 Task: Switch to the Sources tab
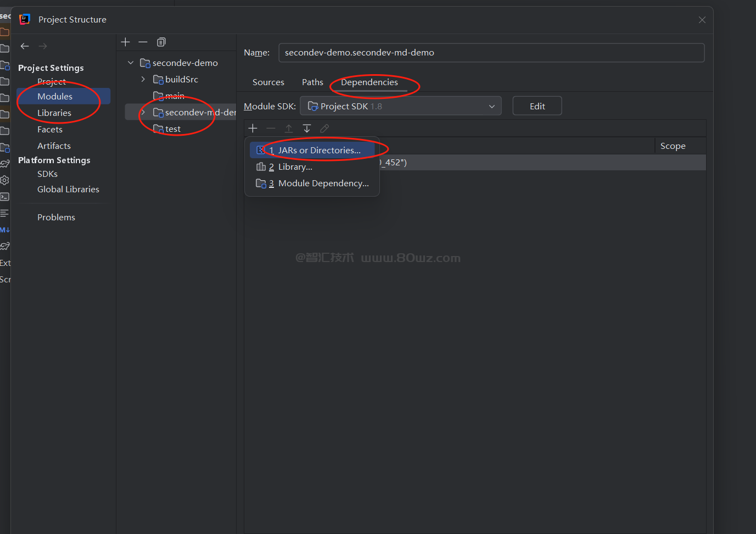coord(268,82)
